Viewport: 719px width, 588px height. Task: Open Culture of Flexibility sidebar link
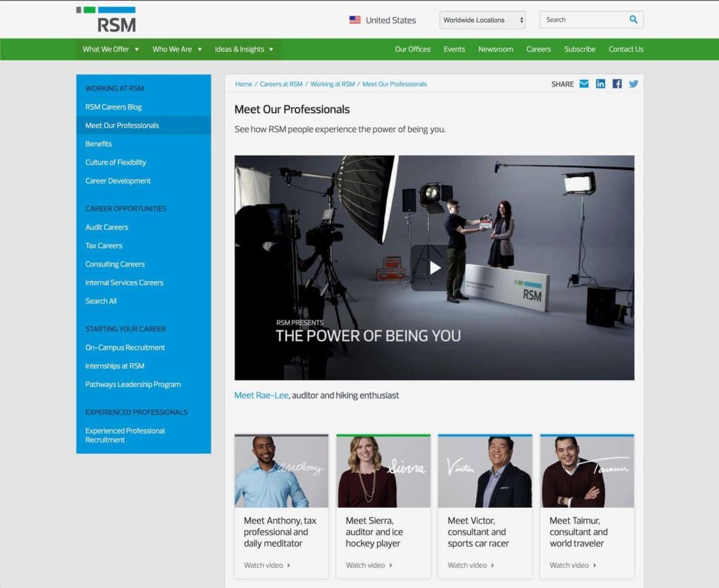tap(116, 162)
